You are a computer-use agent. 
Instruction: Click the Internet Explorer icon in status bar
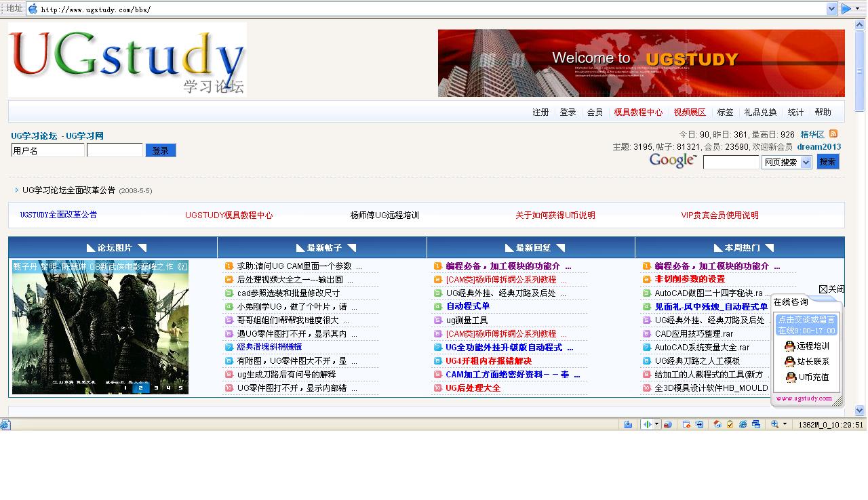(743, 425)
